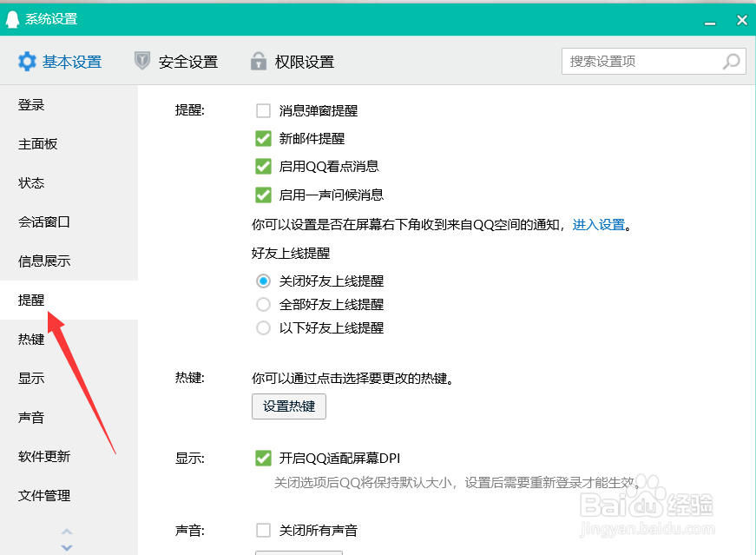
Task: Click the QQ penguin logo in title bar
Action: coord(12,19)
